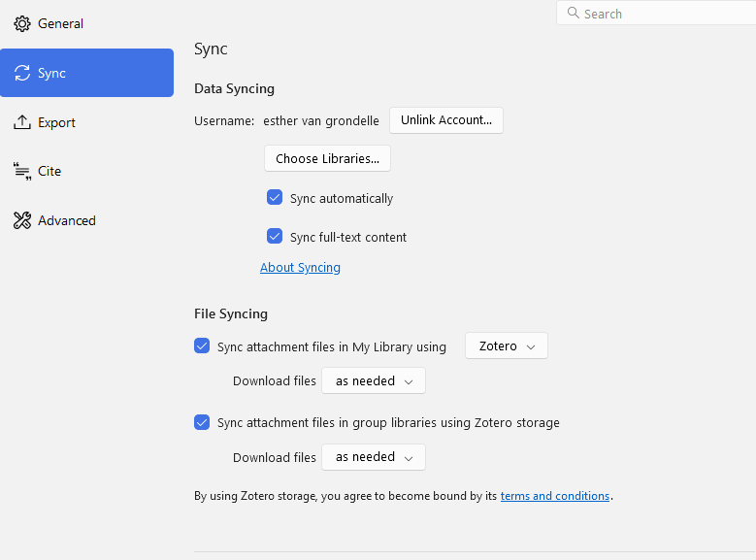This screenshot has width=756, height=560.
Task: Open the Cite quotation icon
Action: [x=22, y=171]
